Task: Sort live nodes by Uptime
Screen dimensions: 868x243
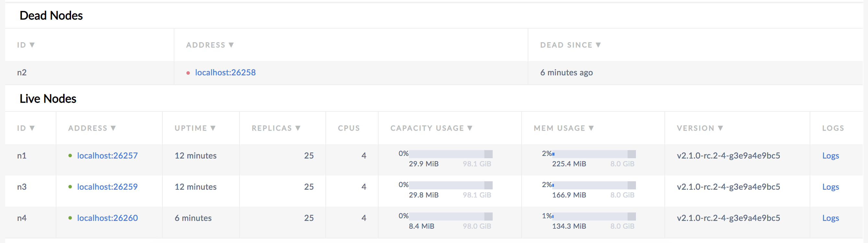Action: click(x=195, y=128)
